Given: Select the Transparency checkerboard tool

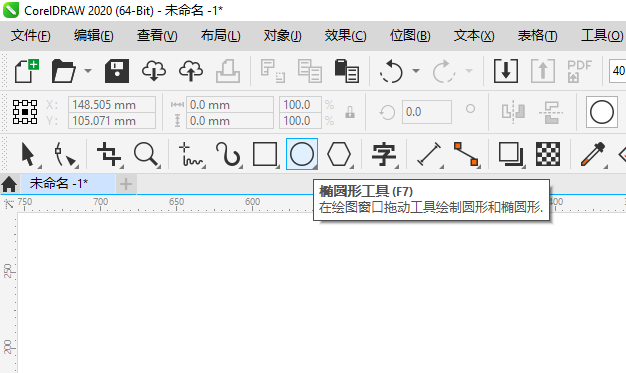Looking at the screenshot, I should 548,155.
